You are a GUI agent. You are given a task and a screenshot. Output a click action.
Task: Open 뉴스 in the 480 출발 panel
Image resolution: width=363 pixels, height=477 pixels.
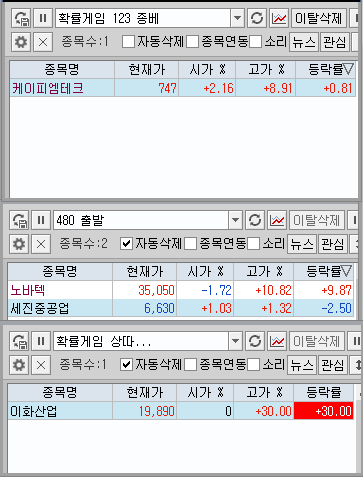[302, 244]
